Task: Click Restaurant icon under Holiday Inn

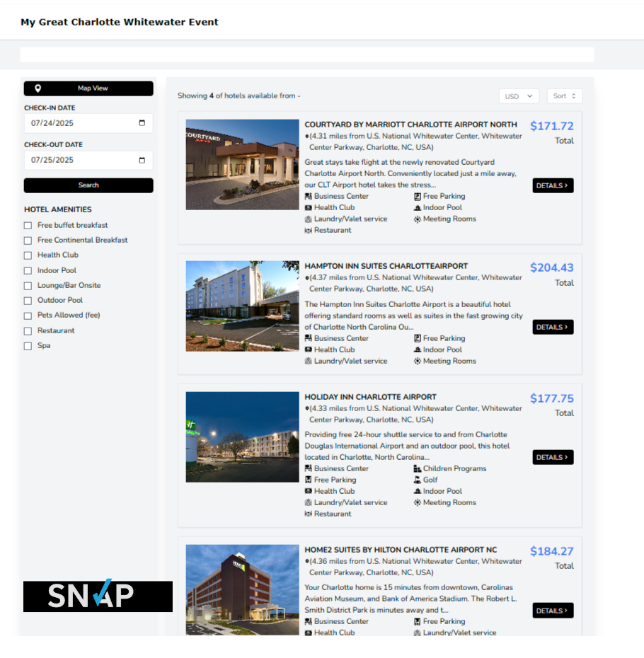Action: [x=308, y=514]
